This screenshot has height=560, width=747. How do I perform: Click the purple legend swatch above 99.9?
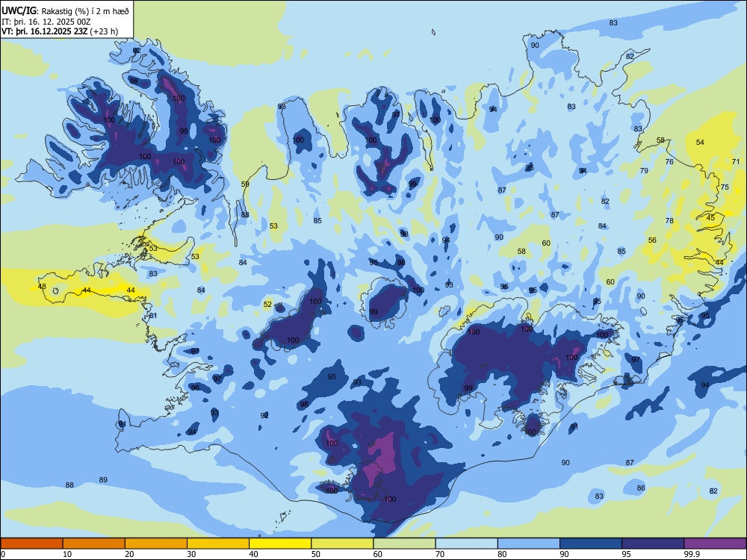pyautogui.click(x=715, y=544)
